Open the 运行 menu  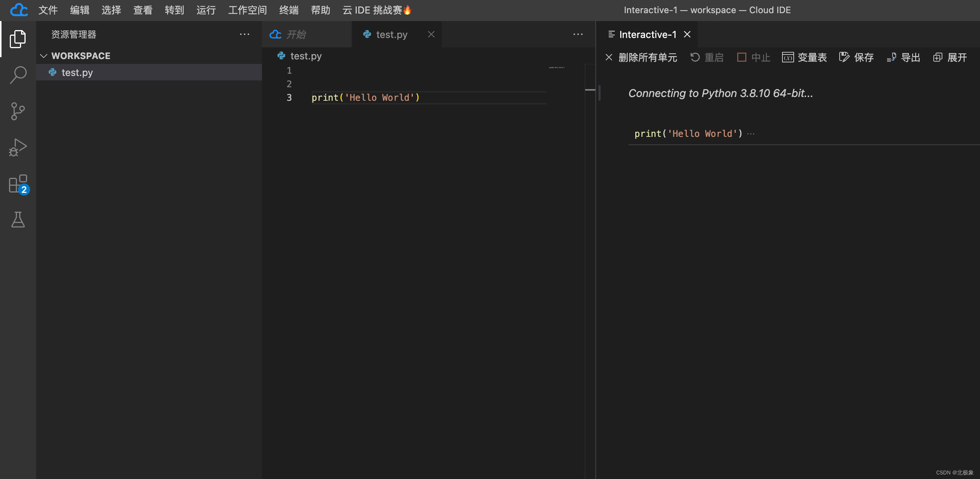206,10
